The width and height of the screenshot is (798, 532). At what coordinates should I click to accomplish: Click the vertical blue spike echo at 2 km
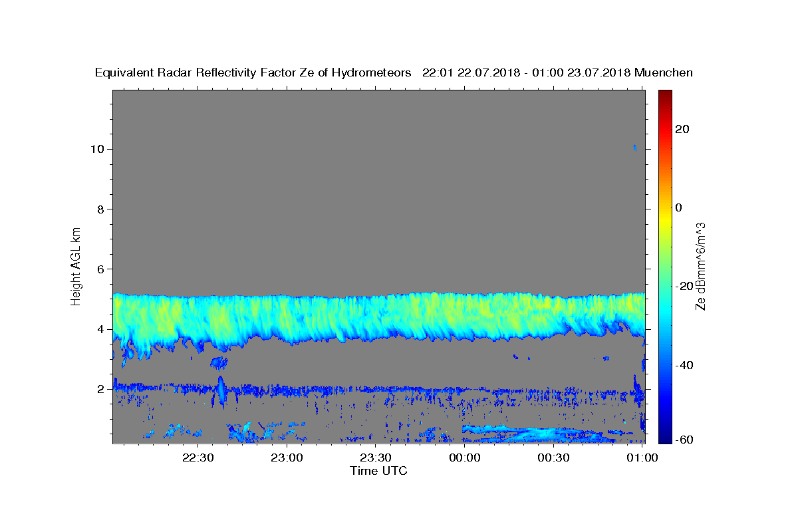click(221, 390)
